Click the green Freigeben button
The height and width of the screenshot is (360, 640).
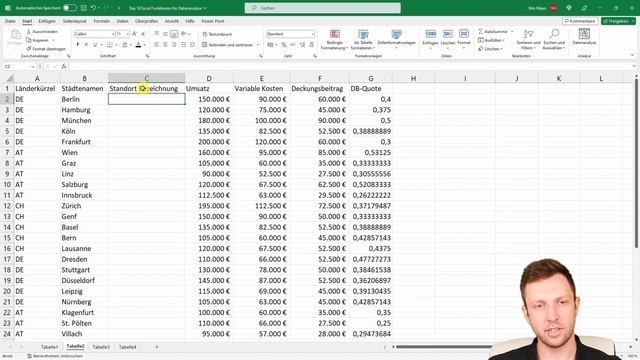[618, 21]
